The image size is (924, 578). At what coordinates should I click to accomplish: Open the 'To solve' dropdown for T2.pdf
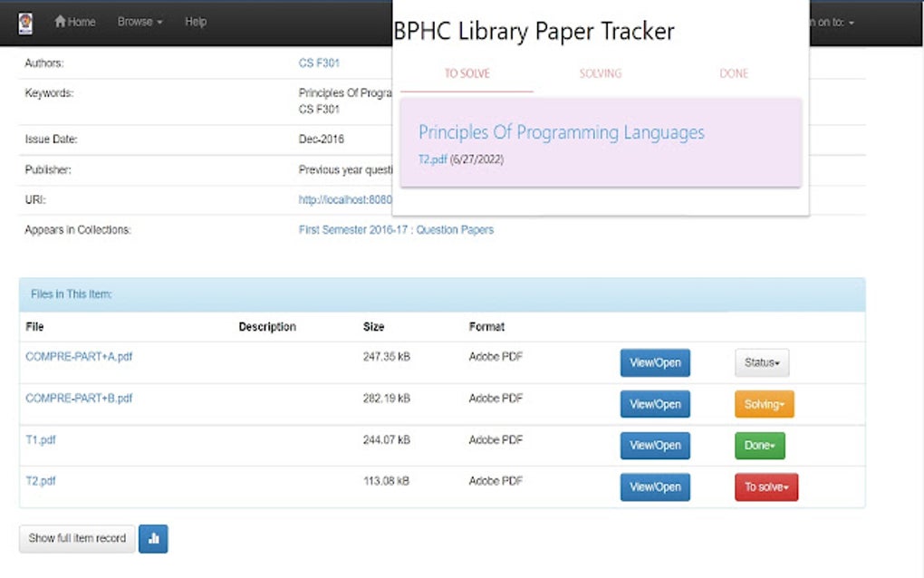tap(765, 486)
